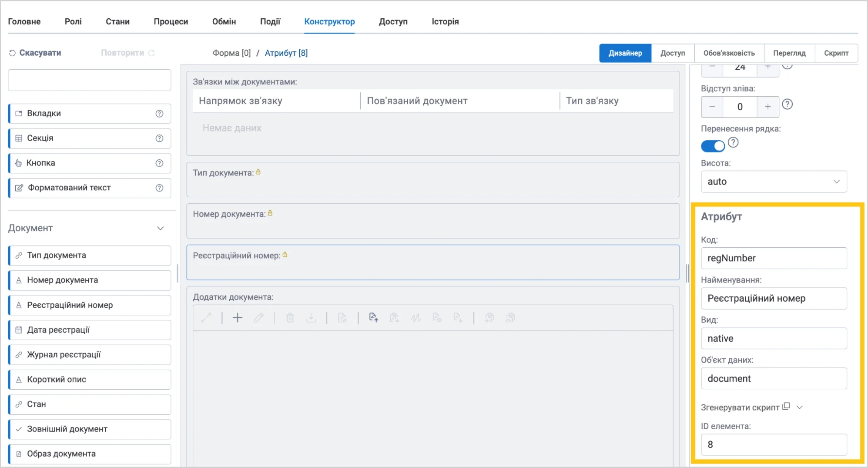Viewport: 868px width, 468px height.
Task: Click help icon next to Секція
Action: 160,138
